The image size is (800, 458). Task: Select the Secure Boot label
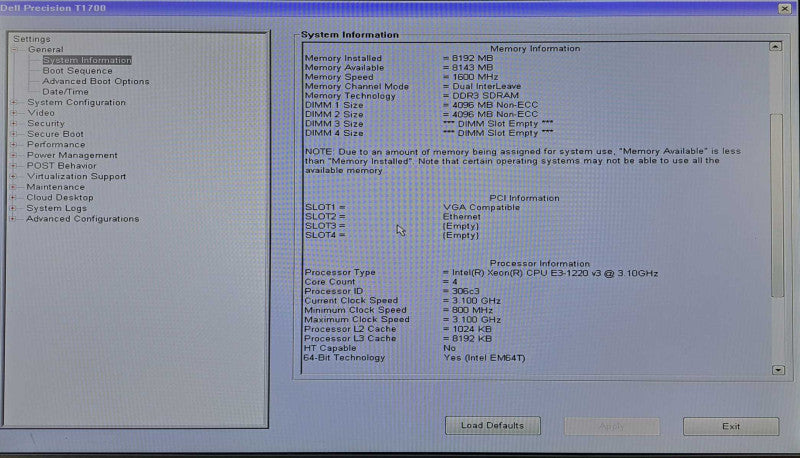[x=55, y=134]
